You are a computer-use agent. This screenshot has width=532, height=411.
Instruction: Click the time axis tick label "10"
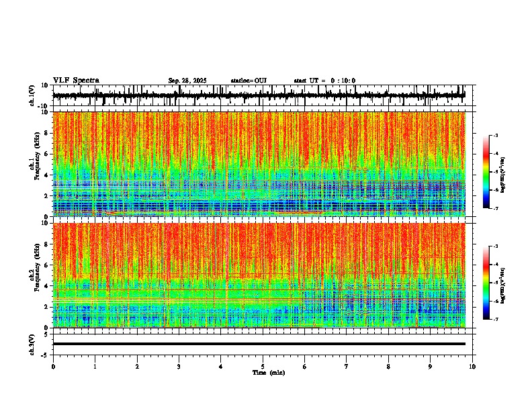click(472, 367)
